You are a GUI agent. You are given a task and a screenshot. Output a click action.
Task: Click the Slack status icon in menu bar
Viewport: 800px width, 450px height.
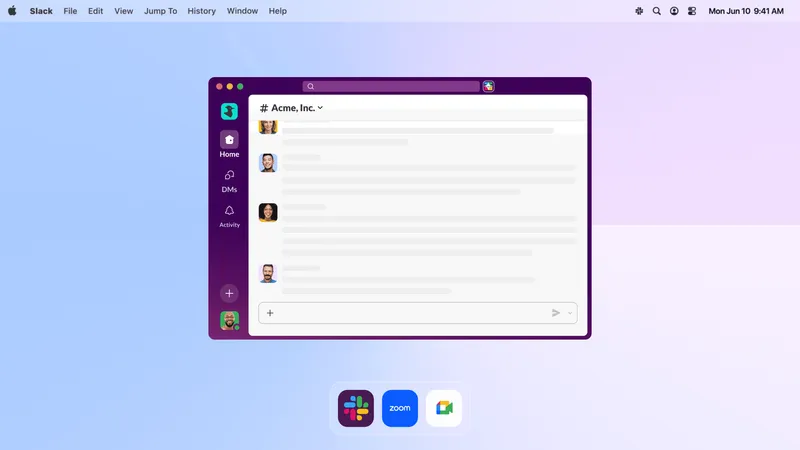(639, 11)
